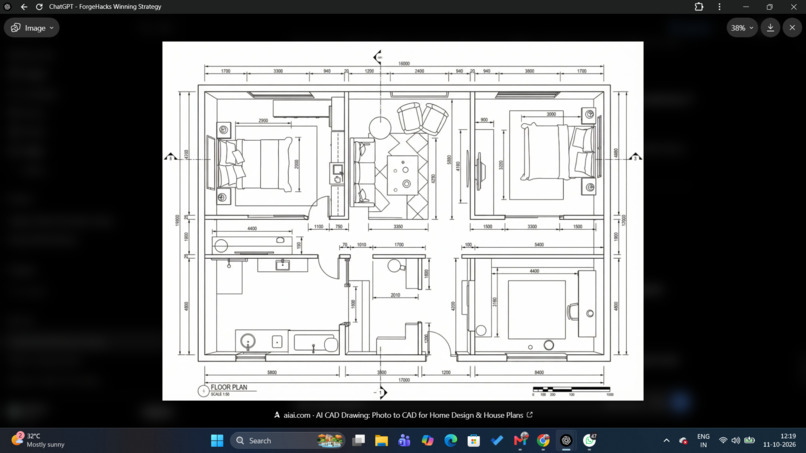Open the blue checkmark To Do app

(497, 441)
